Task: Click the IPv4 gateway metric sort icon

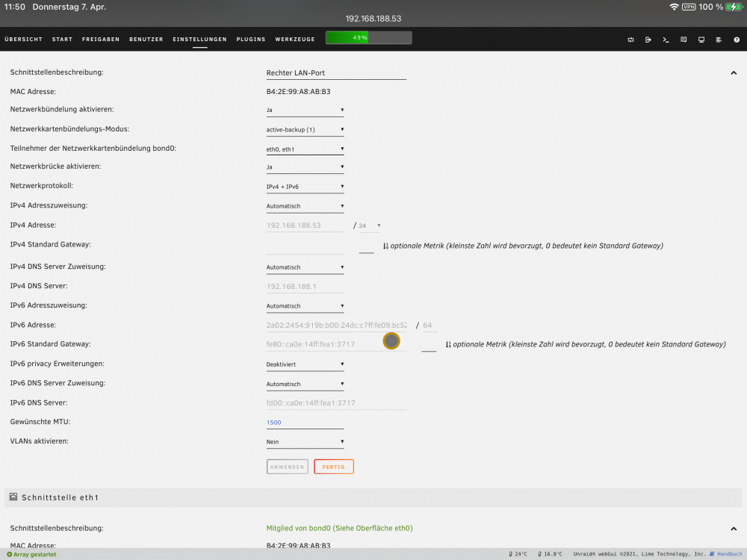Action: coord(385,246)
